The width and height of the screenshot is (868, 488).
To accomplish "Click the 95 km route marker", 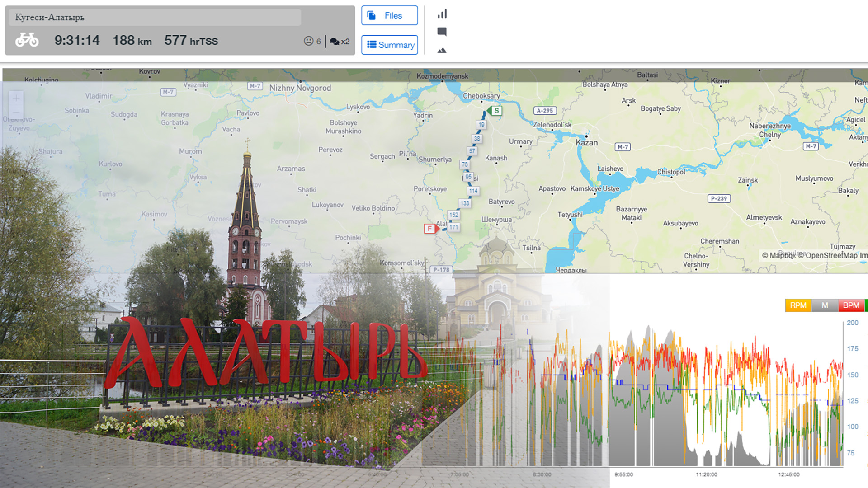I will click(468, 177).
